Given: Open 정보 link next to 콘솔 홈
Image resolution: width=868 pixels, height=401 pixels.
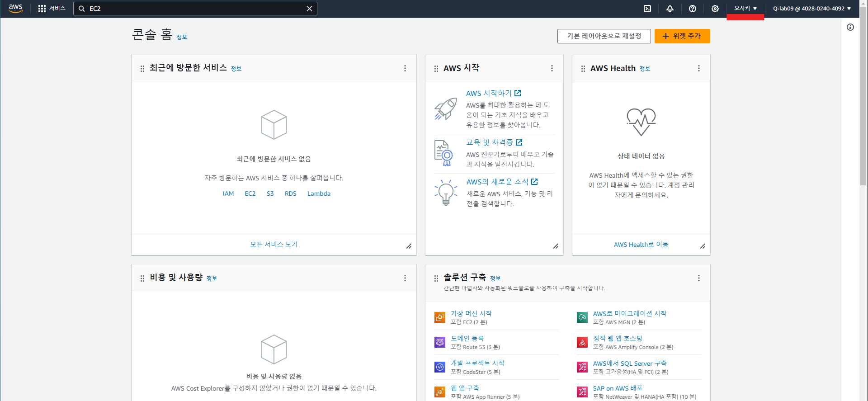Looking at the screenshot, I should coord(182,37).
